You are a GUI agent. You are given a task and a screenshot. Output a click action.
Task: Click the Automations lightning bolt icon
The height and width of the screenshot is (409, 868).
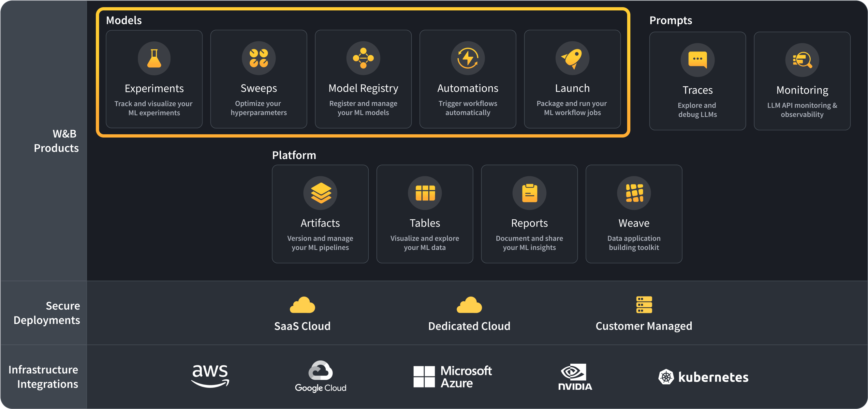(x=468, y=58)
